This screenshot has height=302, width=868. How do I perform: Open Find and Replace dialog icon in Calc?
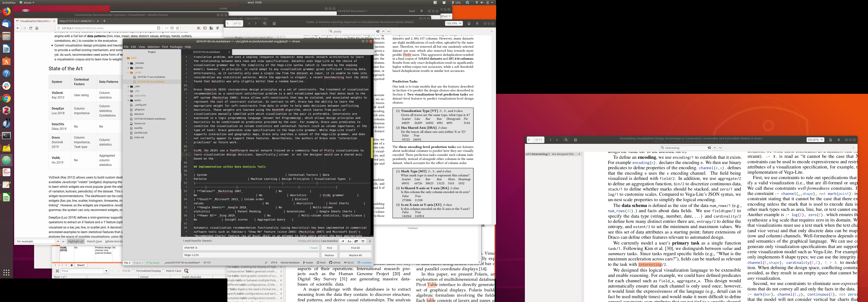tap(186, 271)
